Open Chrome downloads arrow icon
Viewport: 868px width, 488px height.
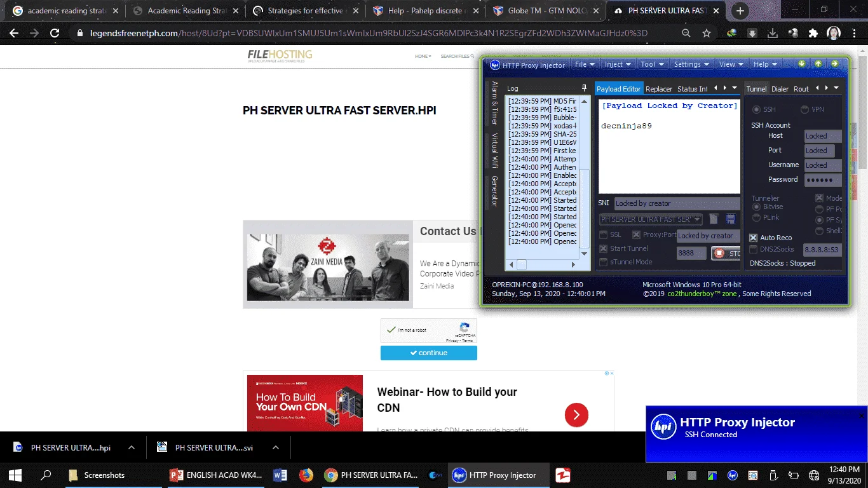[x=773, y=33]
